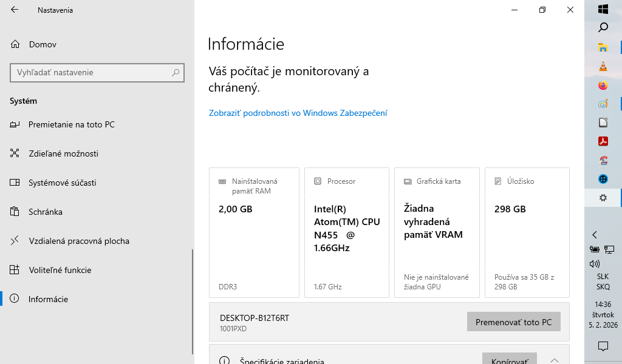The width and height of the screenshot is (622, 364).
Task: Open VLC media player from taskbar
Action: tap(603, 66)
